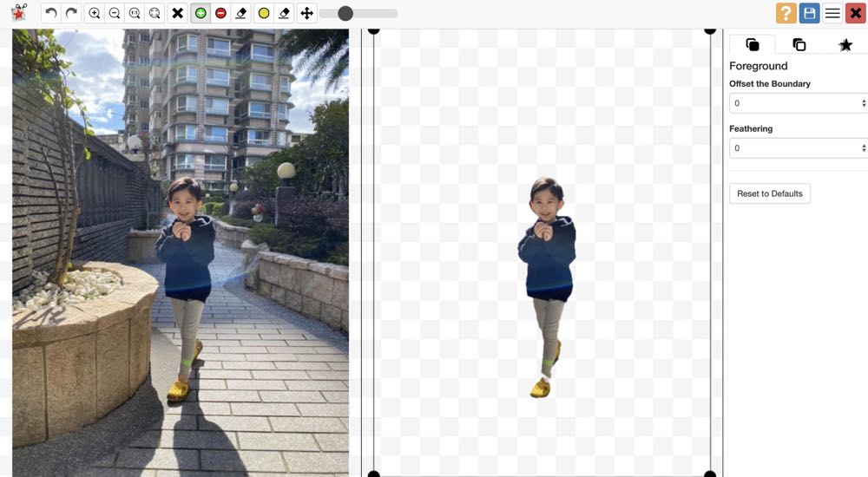The image size is (868, 477).
Task: Click the top-left crop handle of result canvas
Action: click(373, 30)
